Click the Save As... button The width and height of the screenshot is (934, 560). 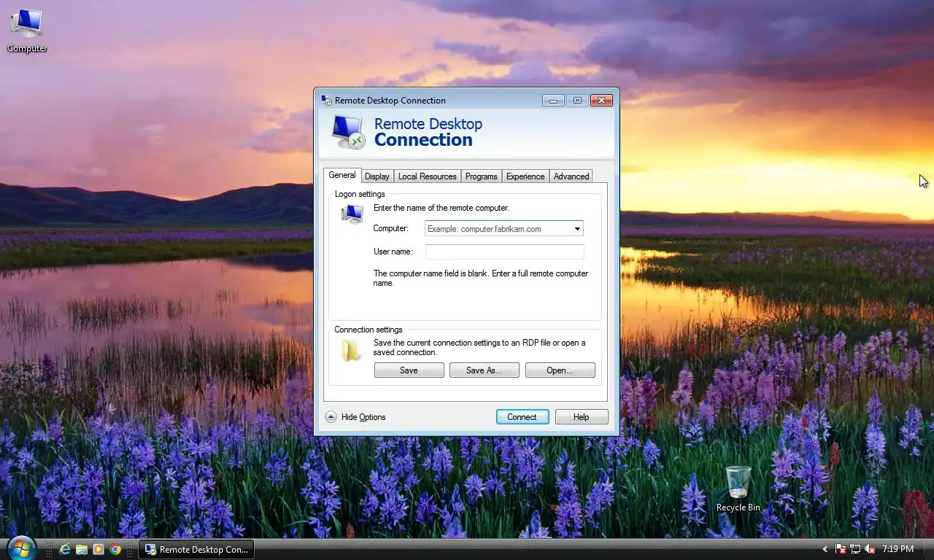click(x=484, y=370)
